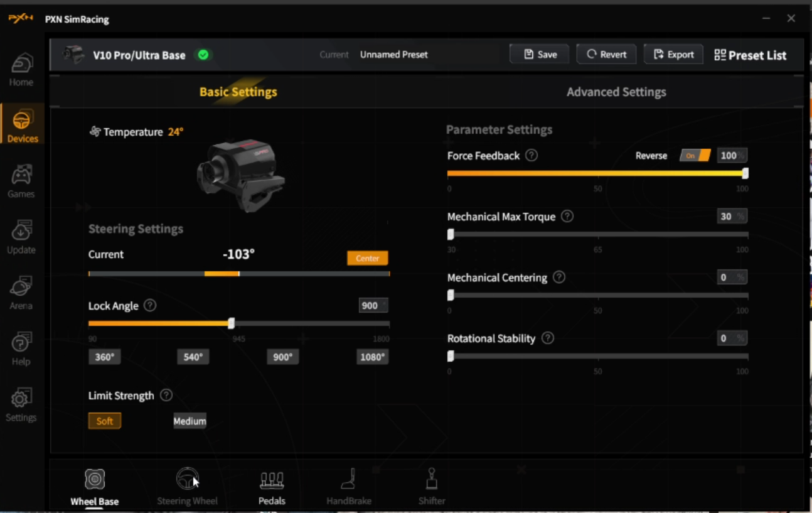This screenshot has height=513, width=812.
Task: Toggle the Reverse force feedback switch
Action: (x=695, y=156)
